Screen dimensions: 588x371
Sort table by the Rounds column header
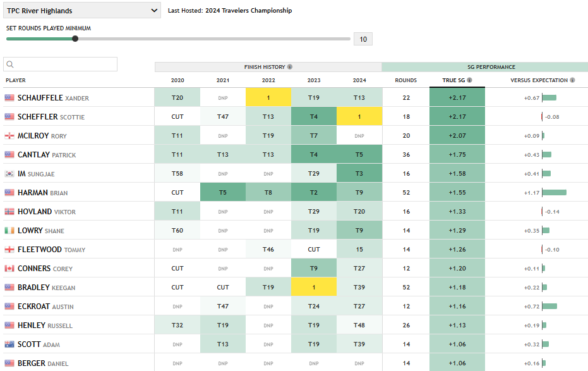tap(405, 80)
